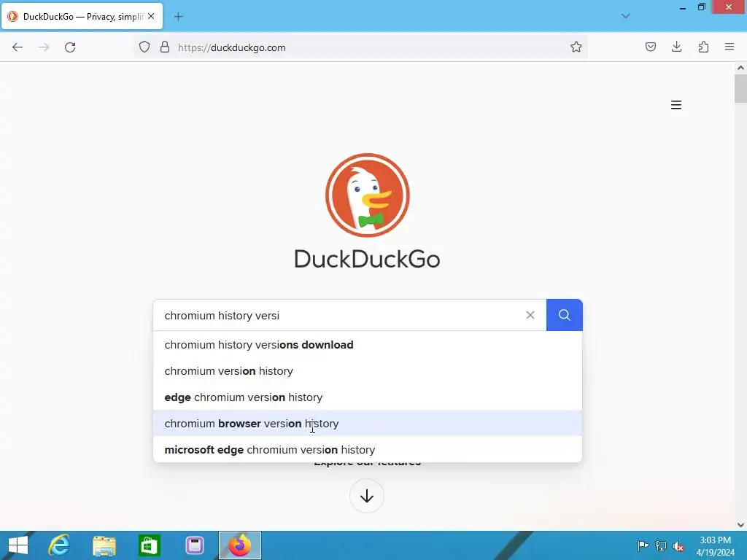Open the Windows Start button

point(18,545)
